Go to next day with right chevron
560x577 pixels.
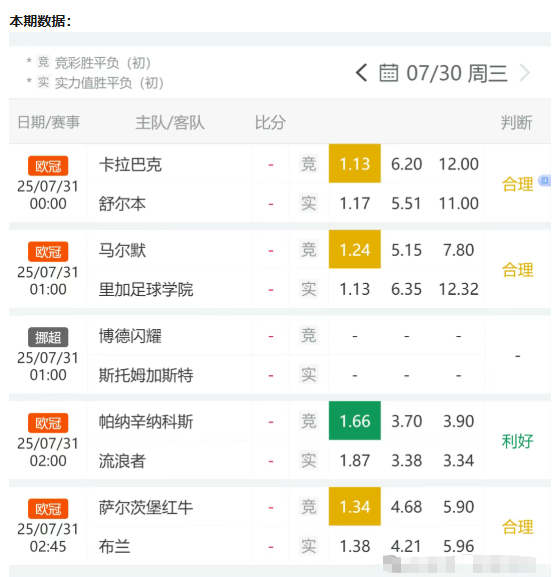[524, 73]
